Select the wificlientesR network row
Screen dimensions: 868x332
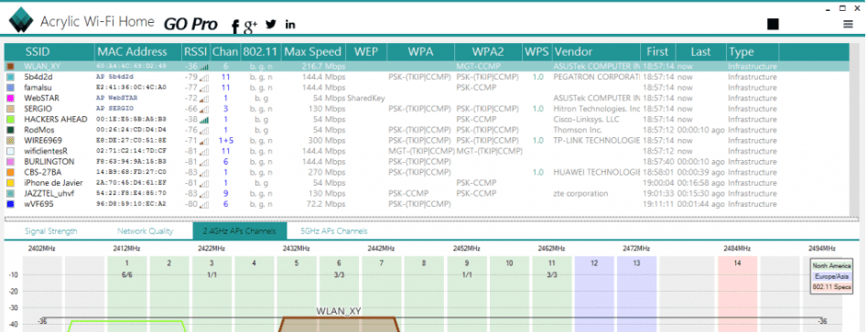[427, 151]
